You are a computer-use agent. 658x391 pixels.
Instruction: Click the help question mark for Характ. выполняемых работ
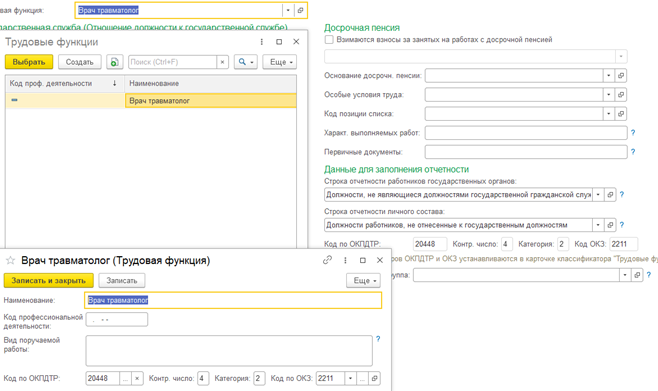coord(633,133)
